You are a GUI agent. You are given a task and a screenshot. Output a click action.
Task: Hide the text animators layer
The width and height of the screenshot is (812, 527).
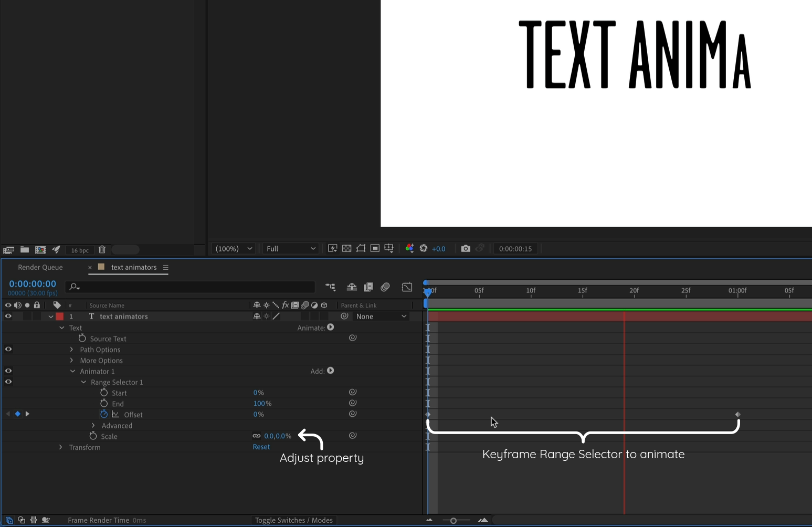(8, 316)
